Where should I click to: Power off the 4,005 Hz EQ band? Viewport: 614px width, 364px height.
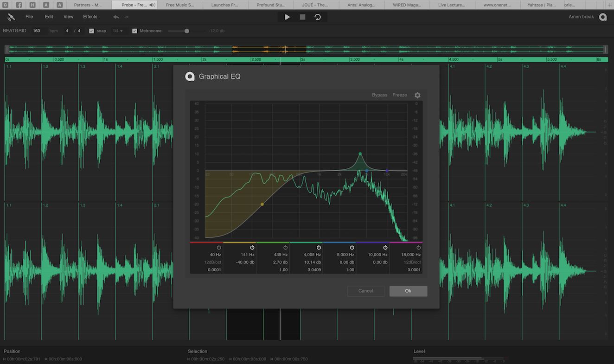click(x=319, y=247)
